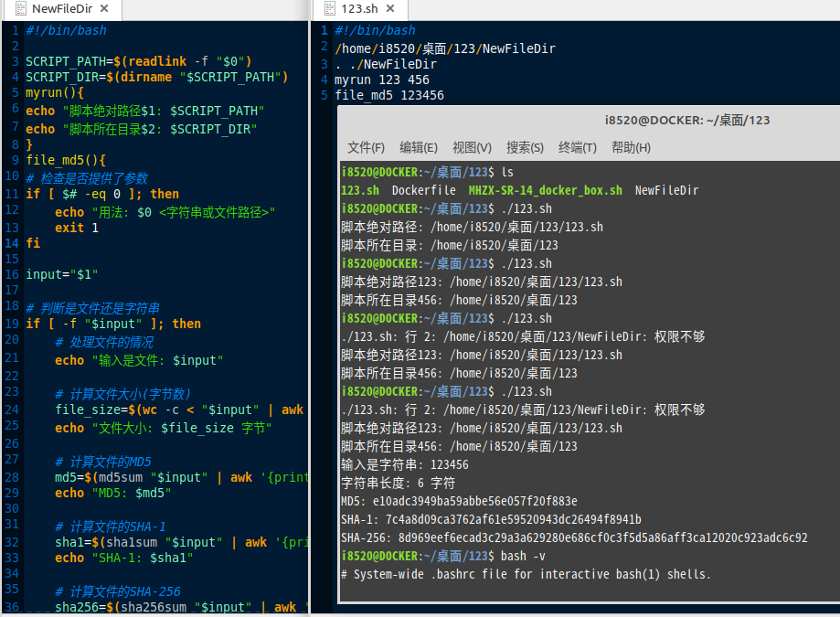The width and height of the screenshot is (840, 617).
Task: Click the file_md5(){ function definition line
Action: pyautogui.click(x=66, y=160)
